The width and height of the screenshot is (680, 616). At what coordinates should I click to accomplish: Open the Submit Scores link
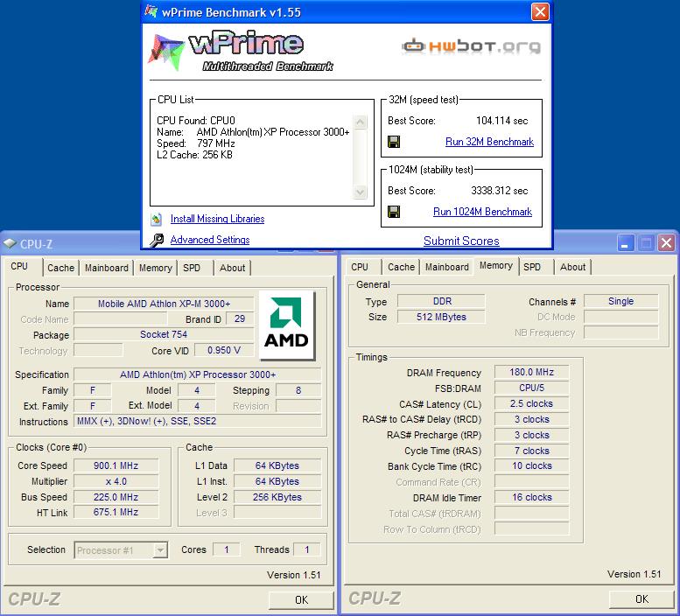pos(461,241)
